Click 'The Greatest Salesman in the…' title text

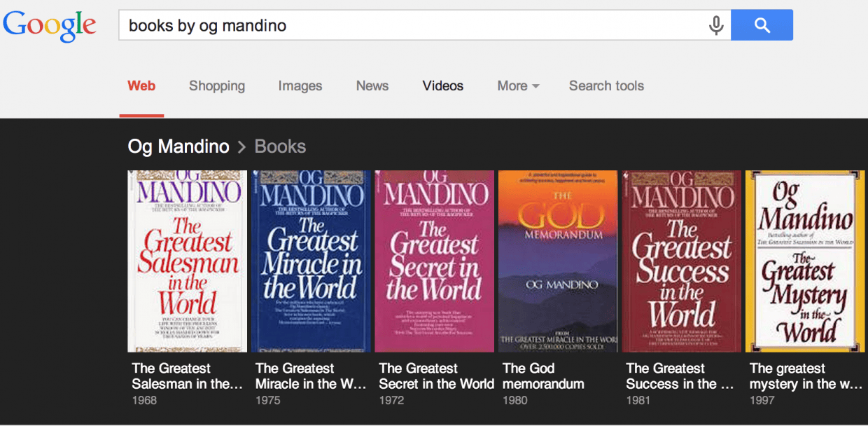(188, 376)
